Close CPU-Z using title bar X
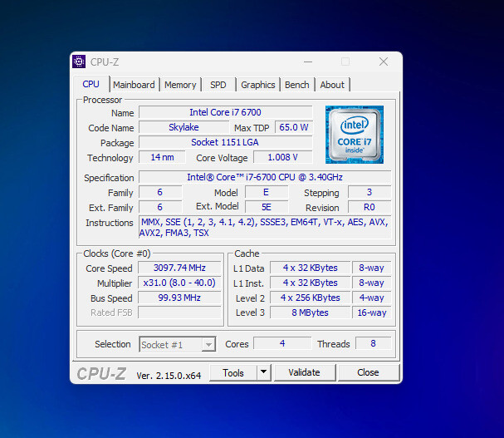Image resolution: width=504 pixels, height=438 pixels. tap(383, 62)
